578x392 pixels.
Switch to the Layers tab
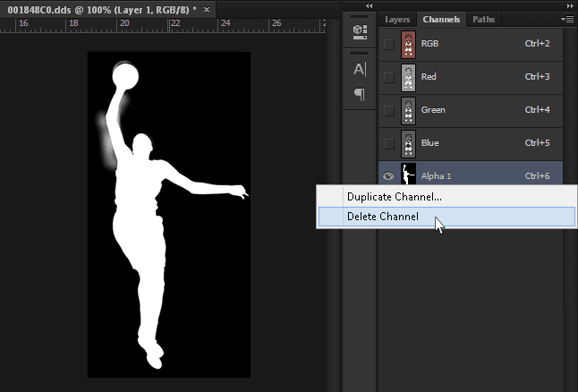pyautogui.click(x=396, y=19)
